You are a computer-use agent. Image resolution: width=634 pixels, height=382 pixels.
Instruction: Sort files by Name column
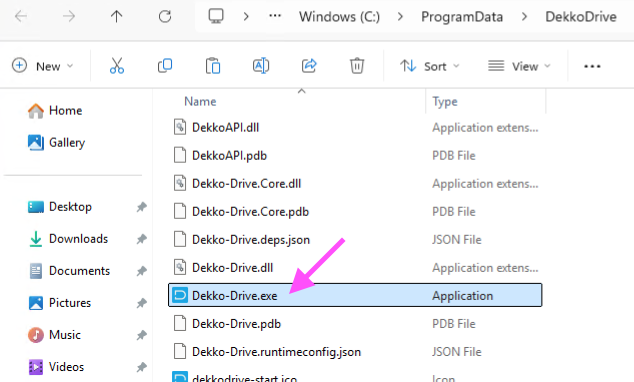pyautogui.click(x=200, y=101)
